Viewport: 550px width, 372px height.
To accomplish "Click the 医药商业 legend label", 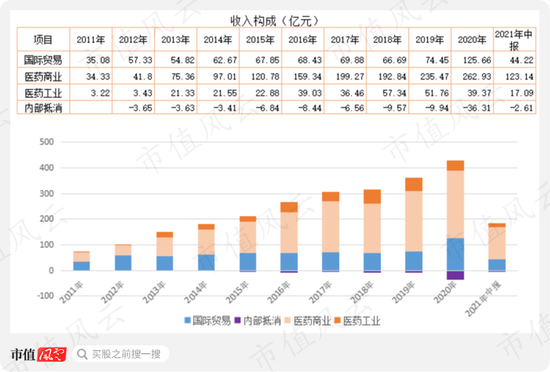I will (312, 320).
